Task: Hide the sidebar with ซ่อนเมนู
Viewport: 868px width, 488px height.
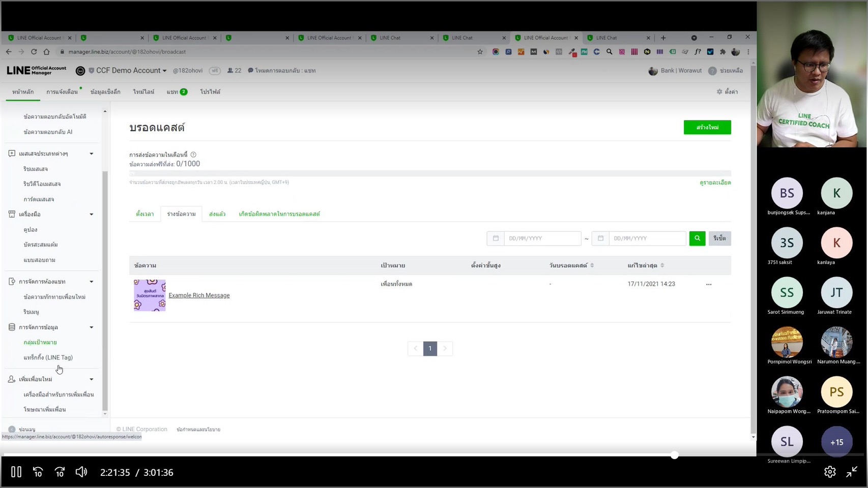Action: click(x=22, y=430)
